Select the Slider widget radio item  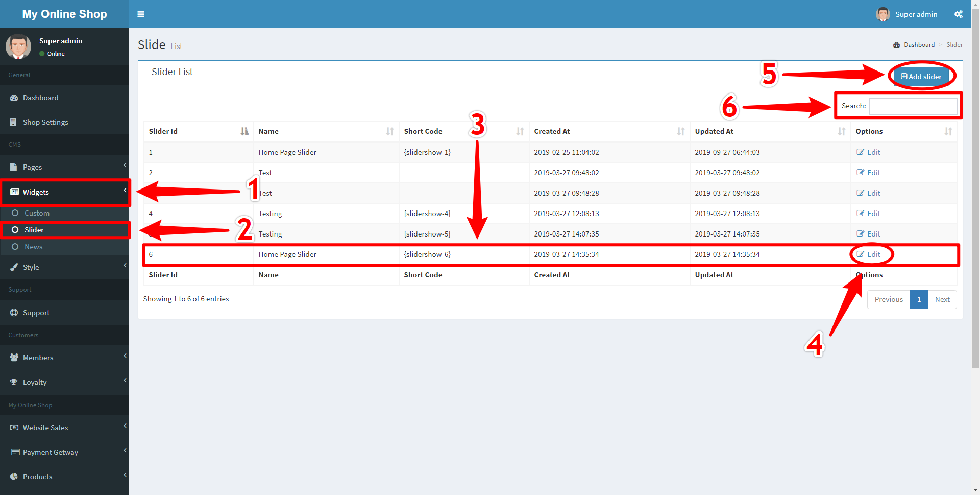coord(15,230)
